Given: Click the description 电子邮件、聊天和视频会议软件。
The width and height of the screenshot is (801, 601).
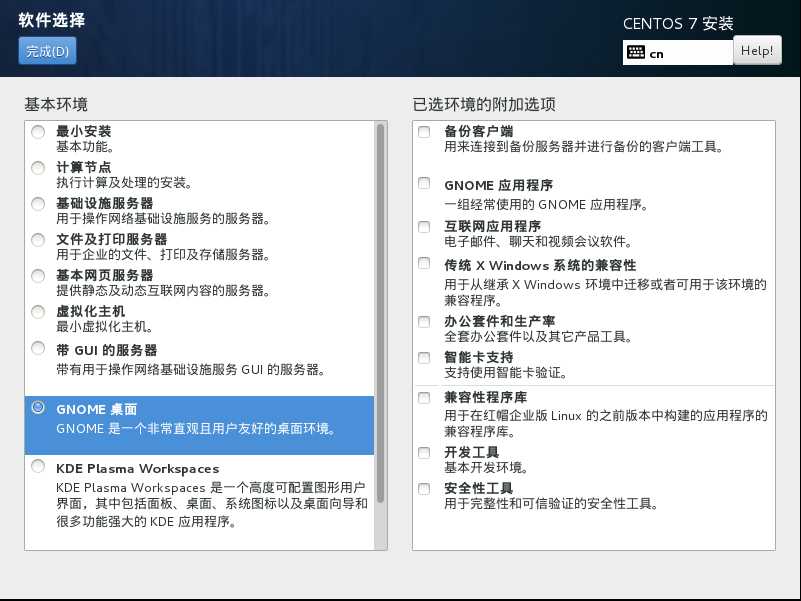Looking at the screenshot, I should click(539, 241).
